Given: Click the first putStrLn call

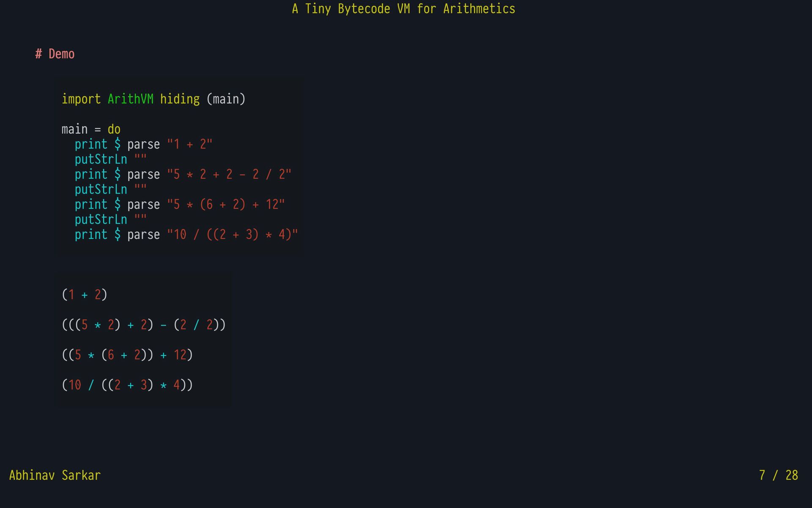Looking at the screenshot, I should pos(101,160).
